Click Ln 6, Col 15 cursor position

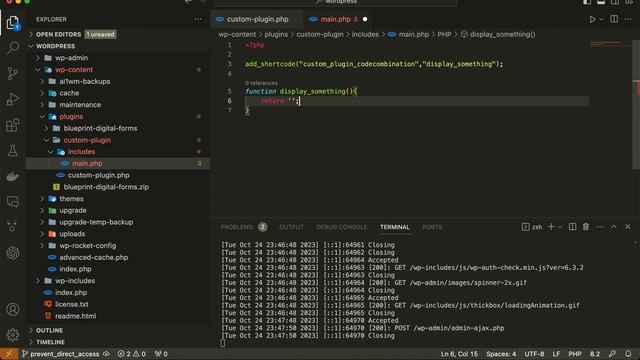tap(459, 354)
